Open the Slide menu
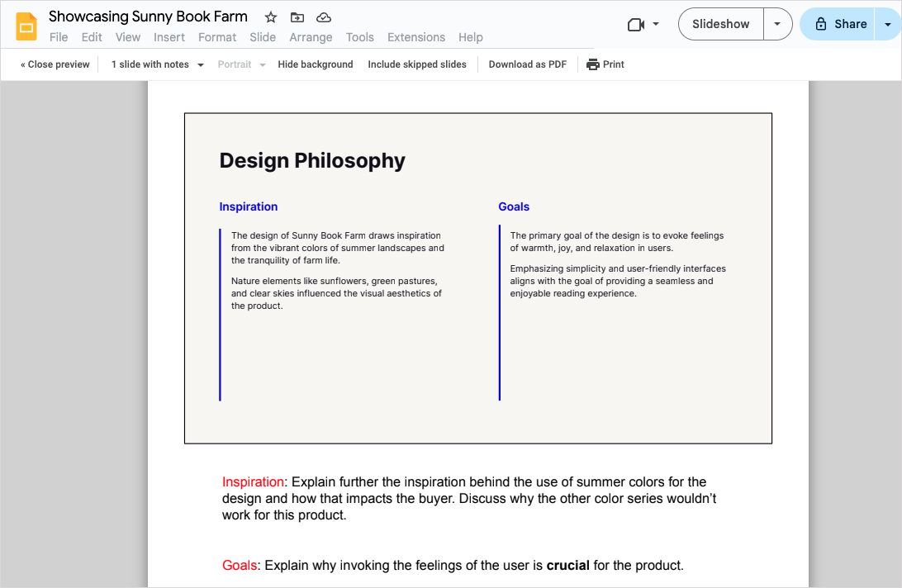Viewport: 902px width, 588px height. coord(263,37)
